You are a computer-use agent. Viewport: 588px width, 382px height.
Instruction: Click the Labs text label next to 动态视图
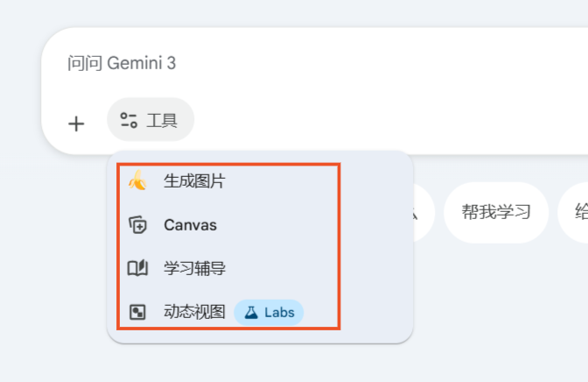point(279,312)
